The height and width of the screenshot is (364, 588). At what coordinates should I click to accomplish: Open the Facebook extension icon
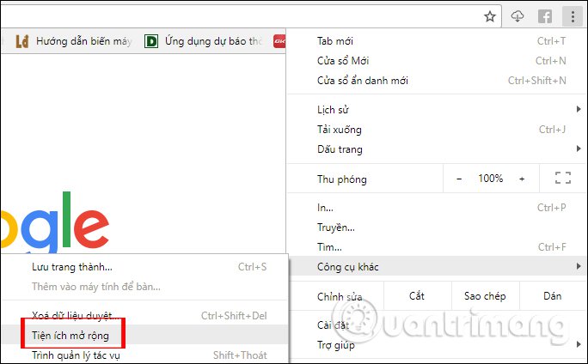click(x=545, y=16)
